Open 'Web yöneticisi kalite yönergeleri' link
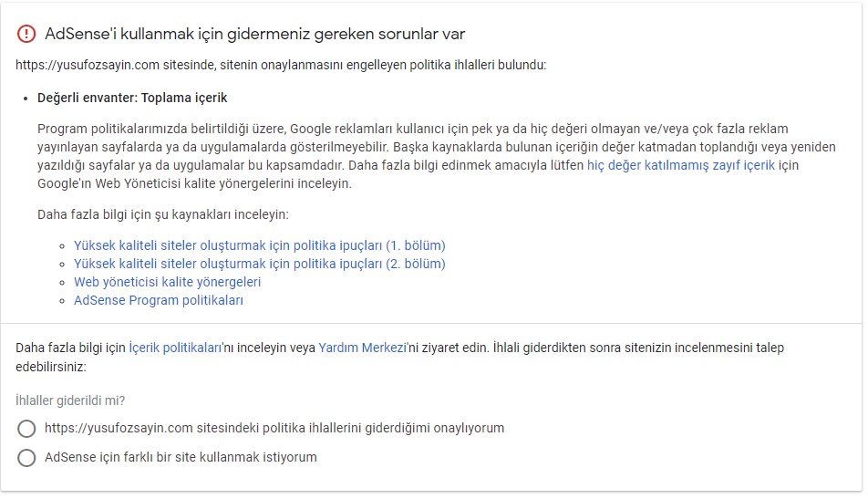This screenshot has height=499, width=868. 167,282
